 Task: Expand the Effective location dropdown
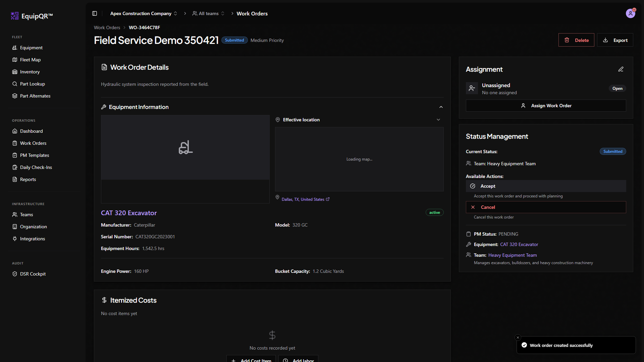tap(438, 120)
